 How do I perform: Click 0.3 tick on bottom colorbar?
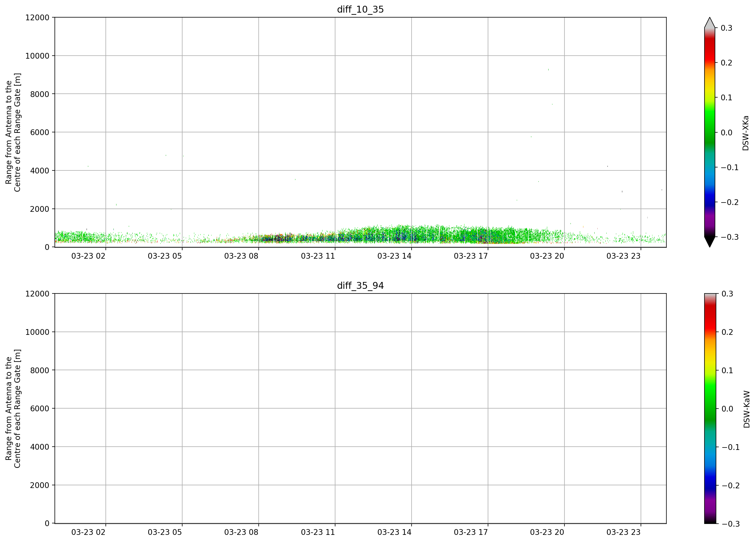[727, 294]
